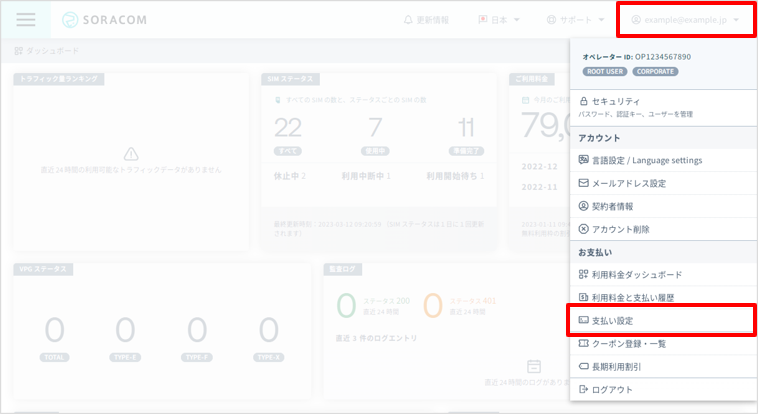Open 契約者情報
The height and width of the screenshot is (414, 758).
[663, 206]
